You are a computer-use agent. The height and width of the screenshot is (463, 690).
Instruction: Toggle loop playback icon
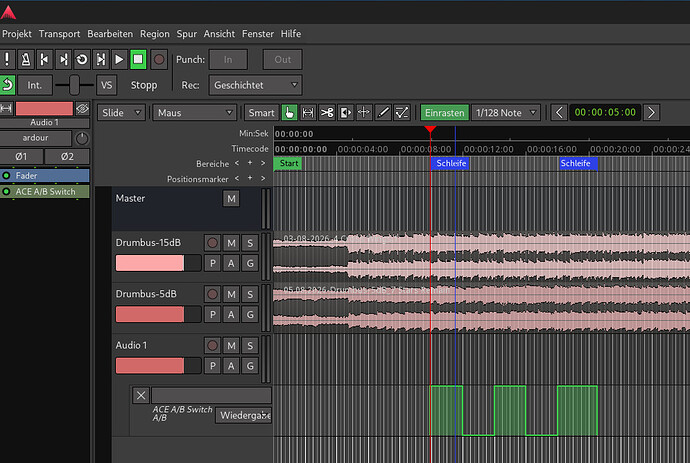pyautogui.click(x=82, y=59)
